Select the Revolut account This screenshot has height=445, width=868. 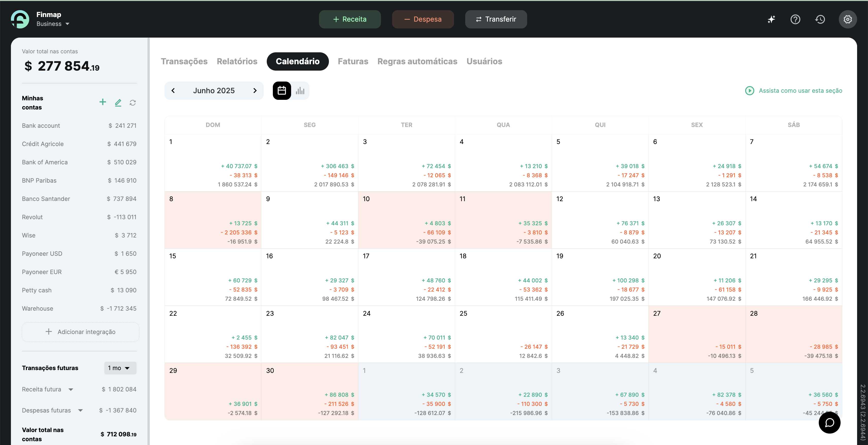point(79,217)
